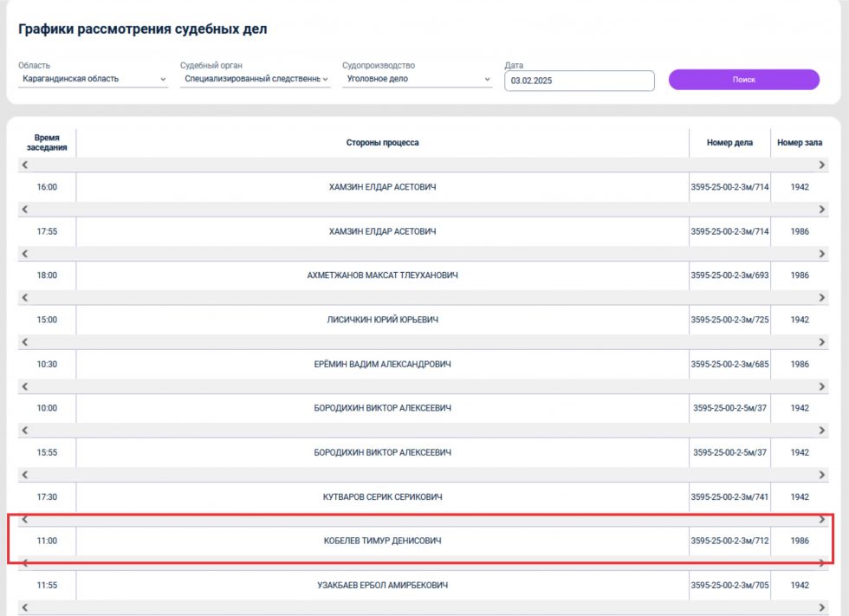Open Судопроизводство dropdown set to Уголовное дело
Viewport: 849px width, 616px height.
coord(418,79)
